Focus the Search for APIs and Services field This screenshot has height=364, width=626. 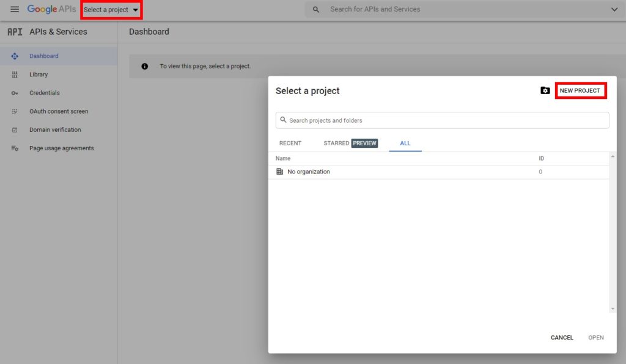tap(463, 9)
